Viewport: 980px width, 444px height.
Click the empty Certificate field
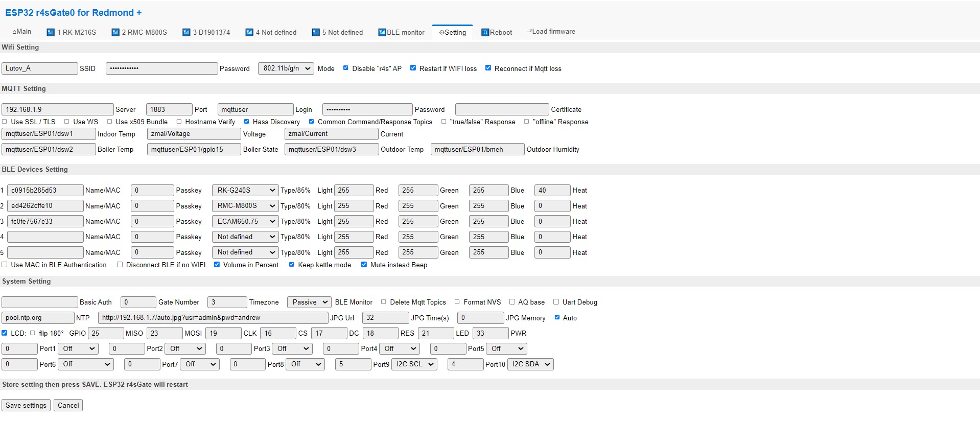pyautogui.click(x=502, y=109)
